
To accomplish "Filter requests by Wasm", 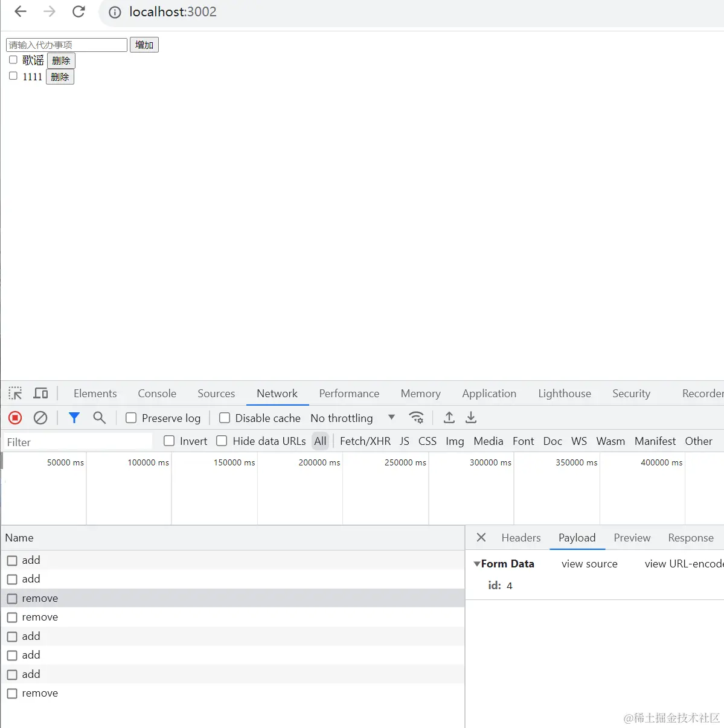I will pyautogui.click(x=610, y=441).
